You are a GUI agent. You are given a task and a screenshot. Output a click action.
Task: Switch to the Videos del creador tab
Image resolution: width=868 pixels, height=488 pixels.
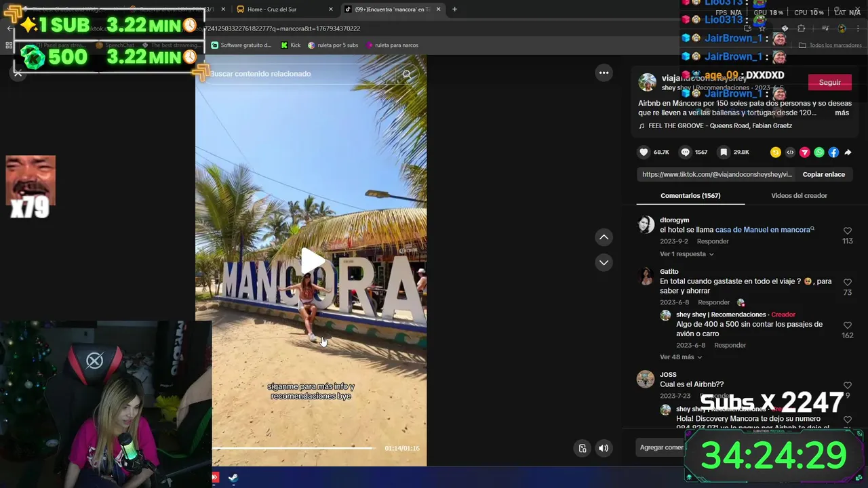799,195
